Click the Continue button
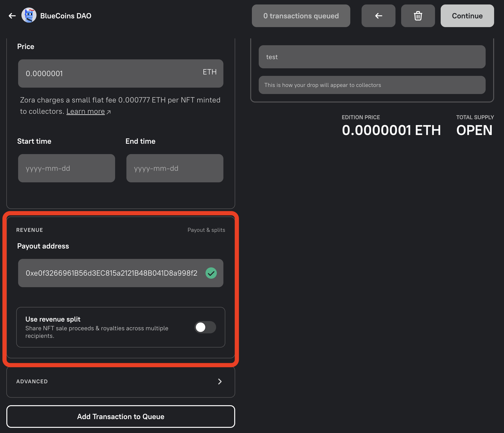This screenshot has width=504, height=433. tap(467, 16)
